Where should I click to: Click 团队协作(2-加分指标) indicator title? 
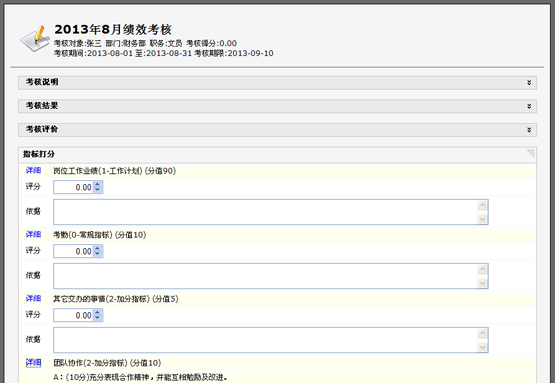[107, 363]
